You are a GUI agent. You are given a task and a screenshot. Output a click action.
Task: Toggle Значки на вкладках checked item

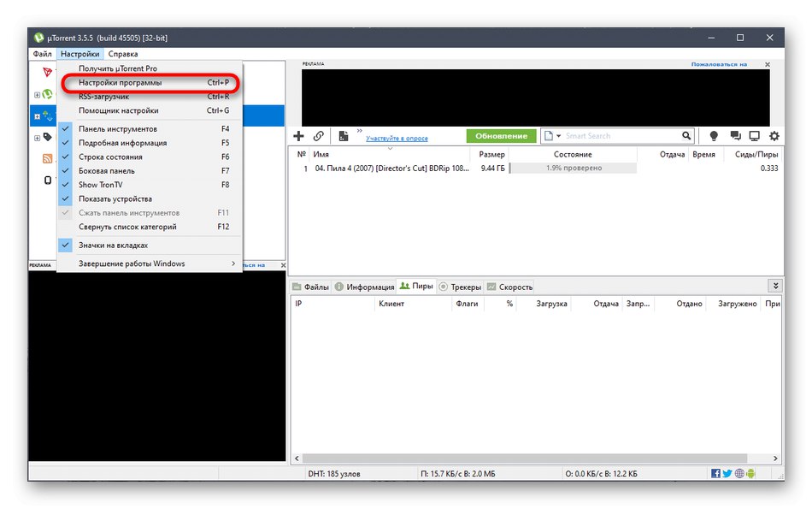(x=149, y=246)
